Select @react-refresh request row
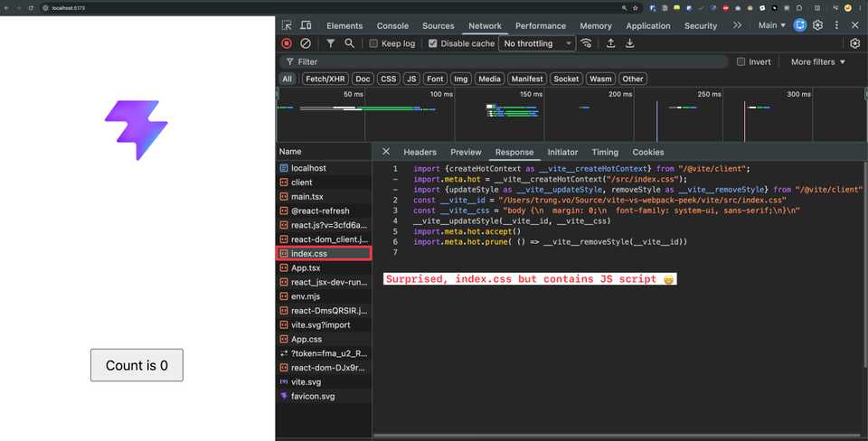This screenshot has height=441, width=868. pyautogui.click(x=324, y=211)
